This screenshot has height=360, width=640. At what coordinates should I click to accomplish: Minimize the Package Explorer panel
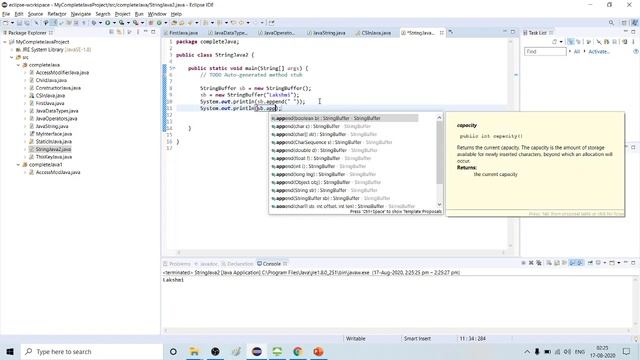coord(146,32)
